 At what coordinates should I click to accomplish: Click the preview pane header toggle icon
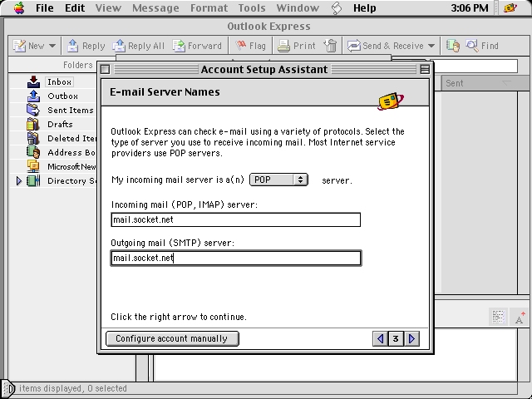(498, 317)
